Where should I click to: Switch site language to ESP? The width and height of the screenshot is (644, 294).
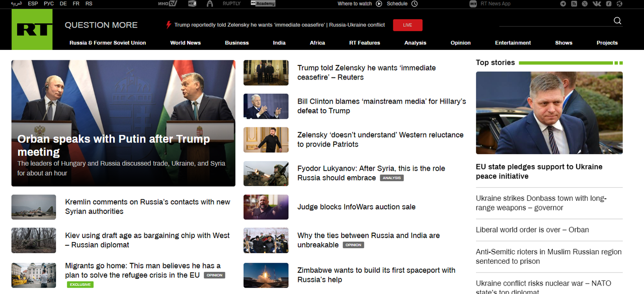coord(33,4)
